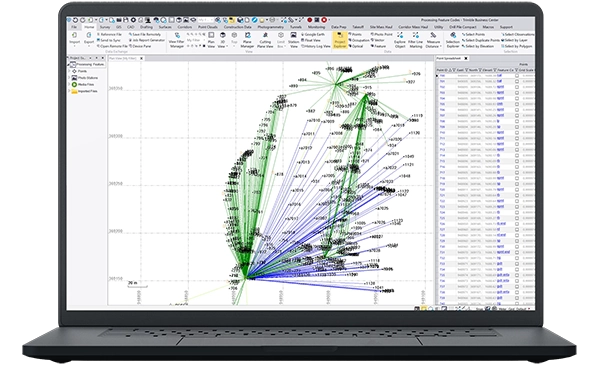
Task: Close the Project Explorer panel
Action: (103, 58)
